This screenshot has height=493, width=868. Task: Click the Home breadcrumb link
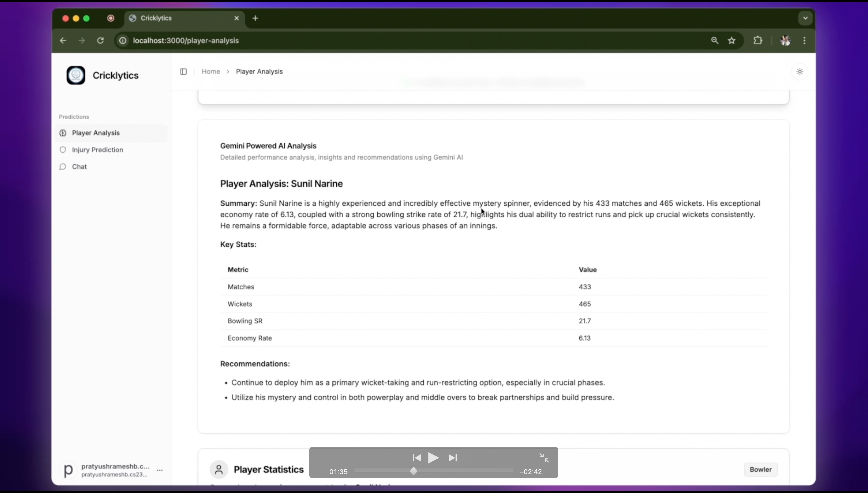tap(210, 72)
